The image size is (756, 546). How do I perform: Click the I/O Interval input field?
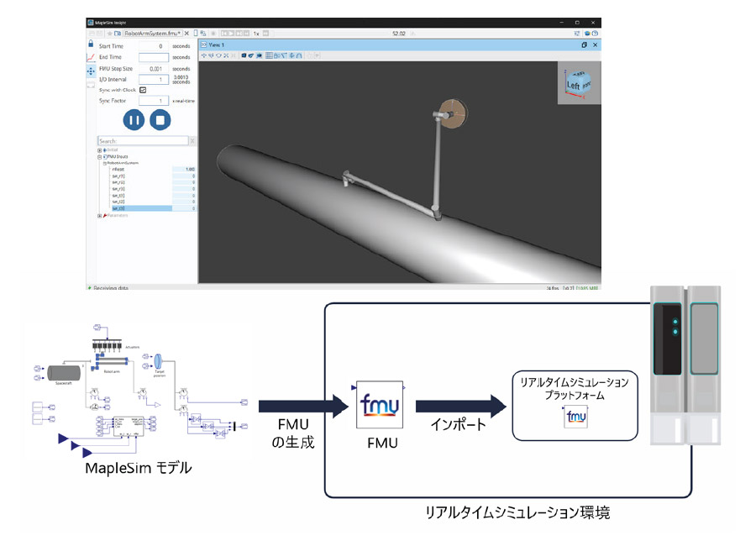(x=154, y=80)
